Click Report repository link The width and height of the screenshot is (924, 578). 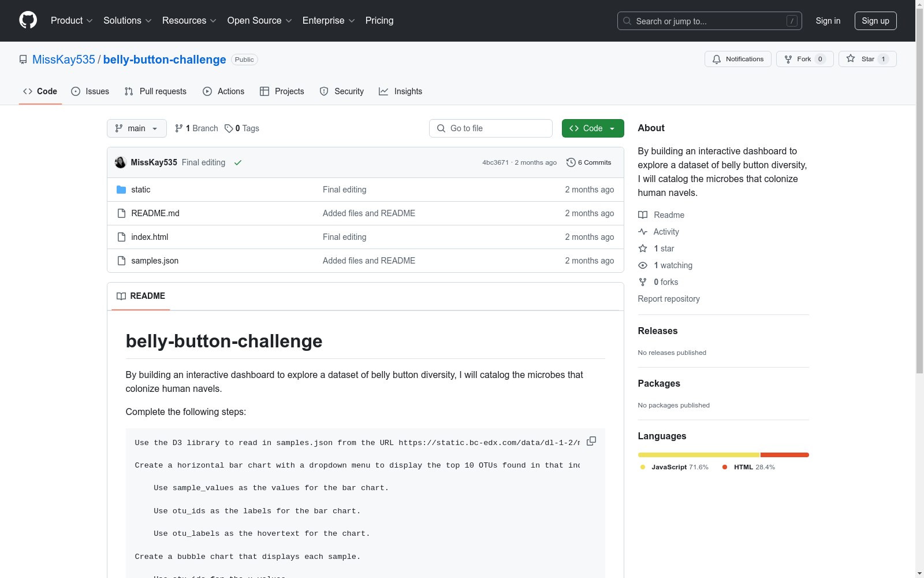[x=669, y=299]
